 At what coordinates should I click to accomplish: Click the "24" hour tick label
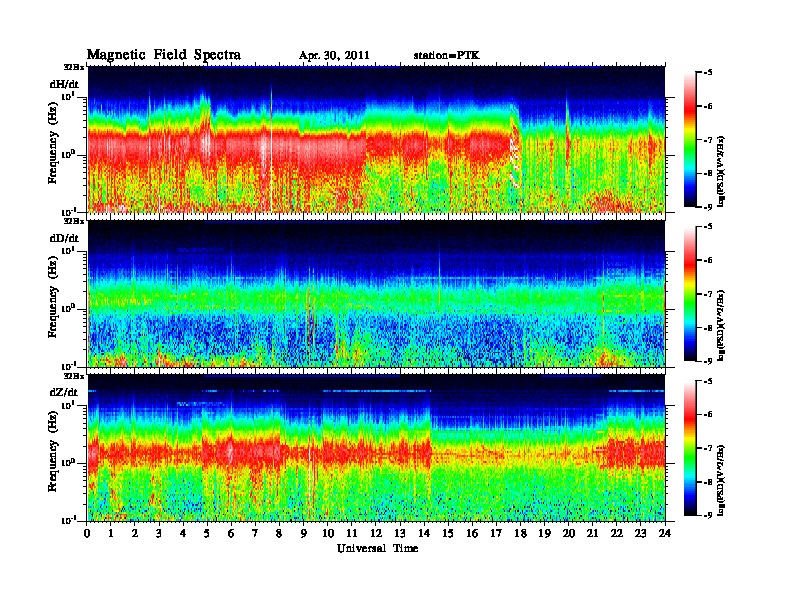click(x=665, y=534)
